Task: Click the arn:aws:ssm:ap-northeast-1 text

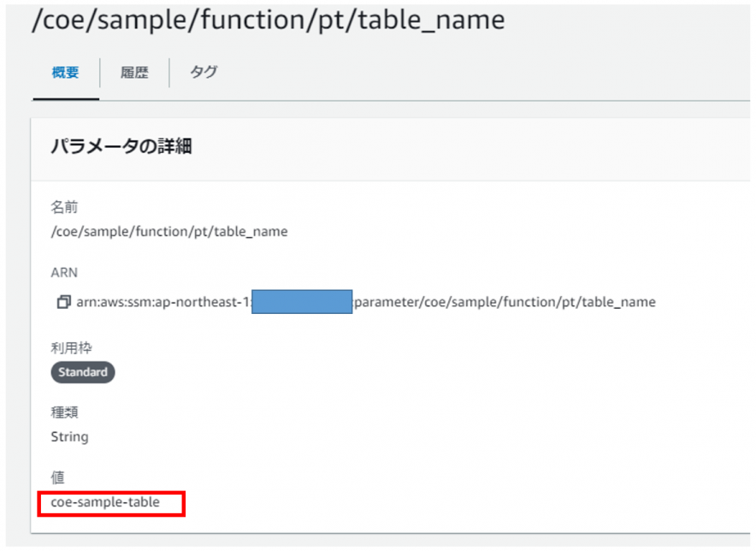Action: (164, 302)
